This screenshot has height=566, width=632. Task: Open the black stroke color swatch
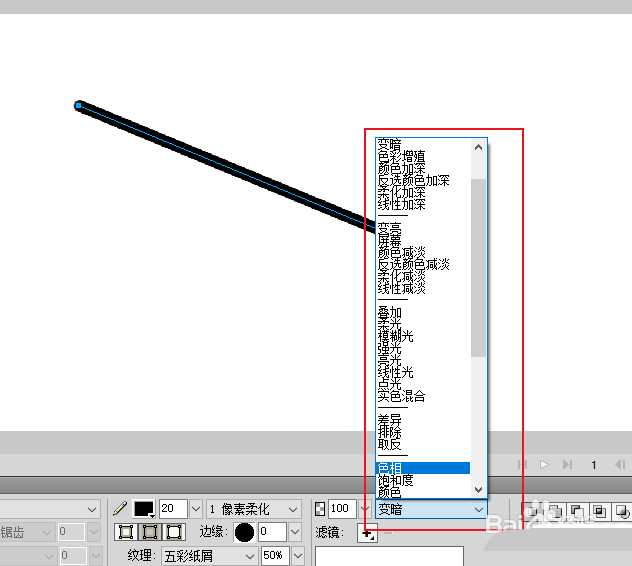point(144,509)
